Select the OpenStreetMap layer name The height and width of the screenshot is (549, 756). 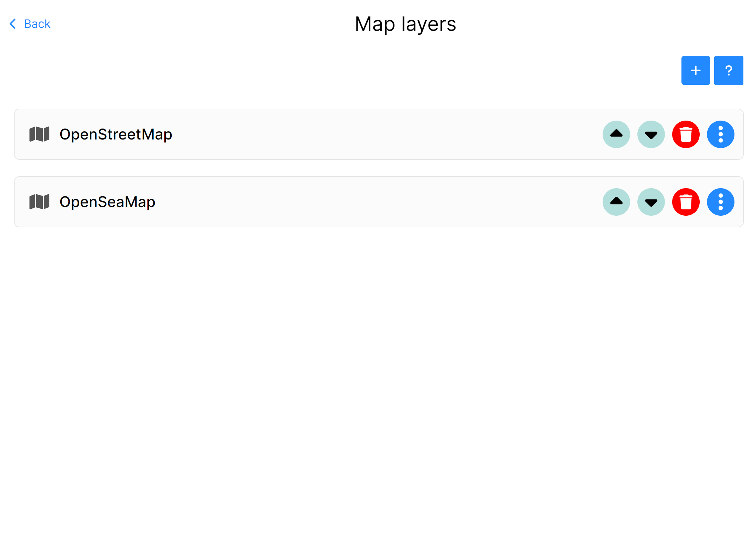tap(116, 134)
